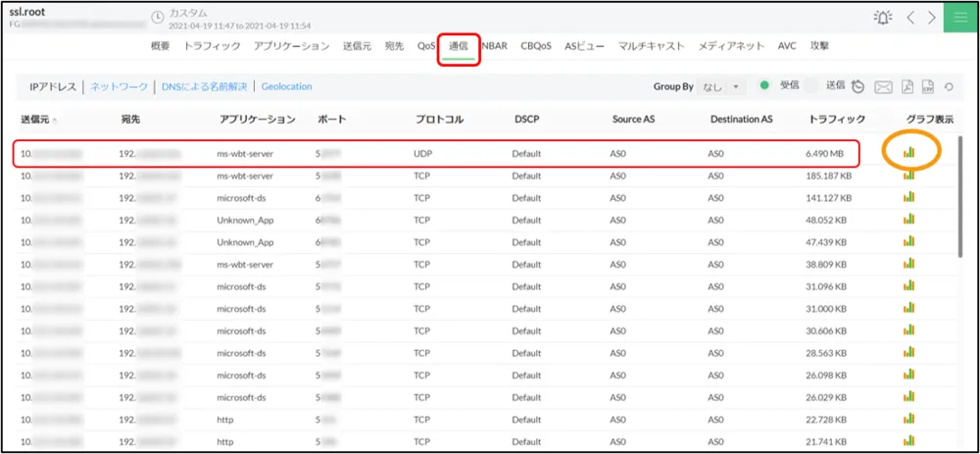The height and width of the screenshot is (454, 980).
Task: View graph for the 38.809 KB row
Action: (908, 265)
